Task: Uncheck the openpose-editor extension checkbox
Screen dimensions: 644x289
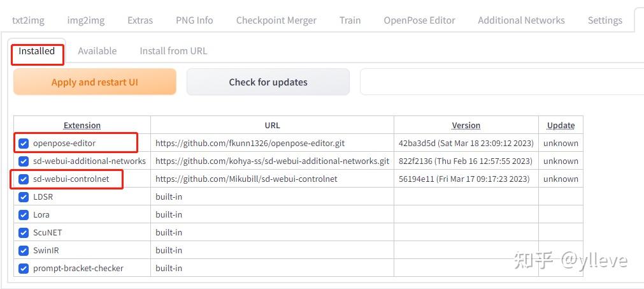Action: (x=24, y=143)
